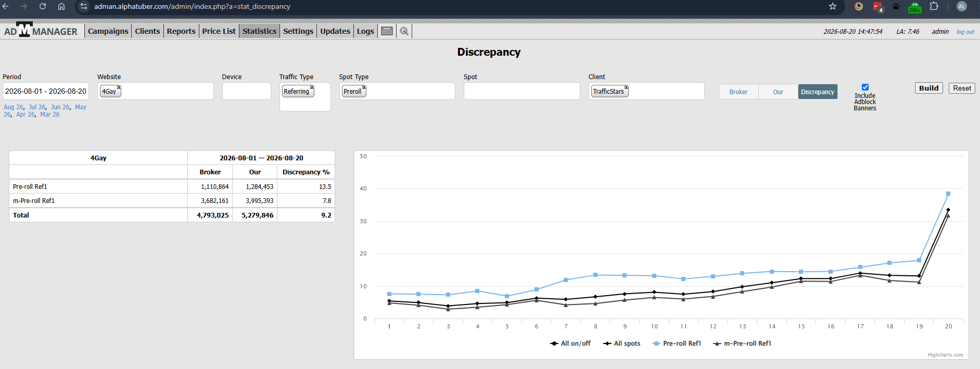
Task: Open the browser extensions puzzle icon
Action: coord(934,6)
